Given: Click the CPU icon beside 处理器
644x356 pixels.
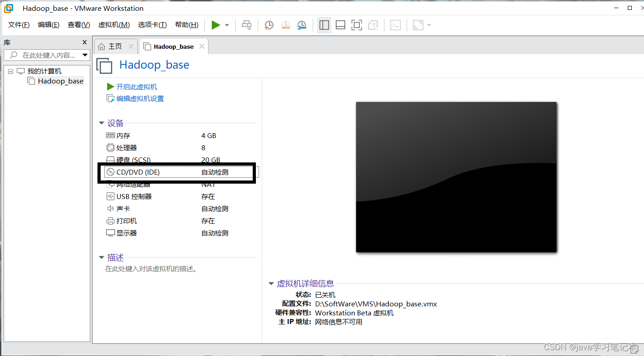Looking at the screenshot, I should pyautogui.click(x=111, y=148).
